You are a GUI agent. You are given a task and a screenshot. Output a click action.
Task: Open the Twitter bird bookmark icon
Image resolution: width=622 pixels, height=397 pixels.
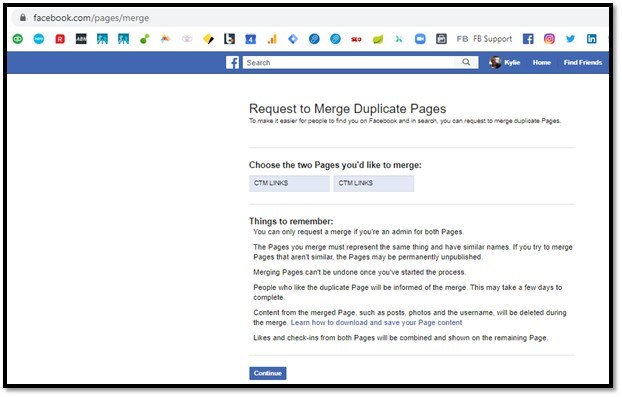pyautogui.click(x=570, y=39)
